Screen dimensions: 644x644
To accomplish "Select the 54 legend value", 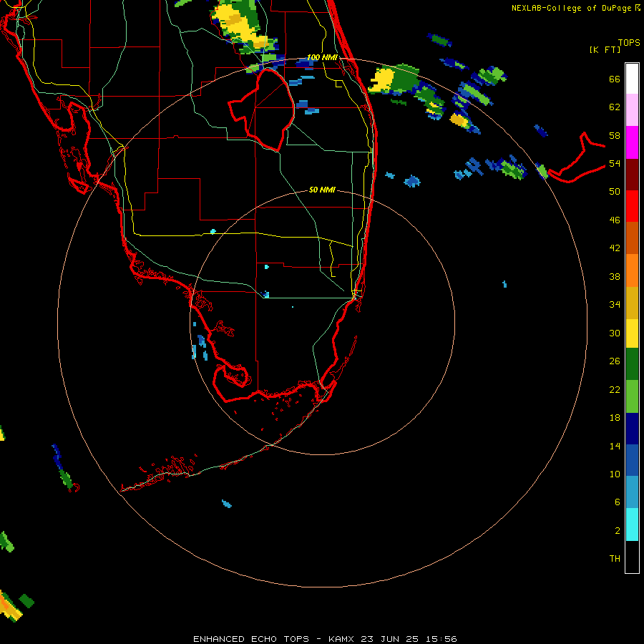I will (615, 163).
